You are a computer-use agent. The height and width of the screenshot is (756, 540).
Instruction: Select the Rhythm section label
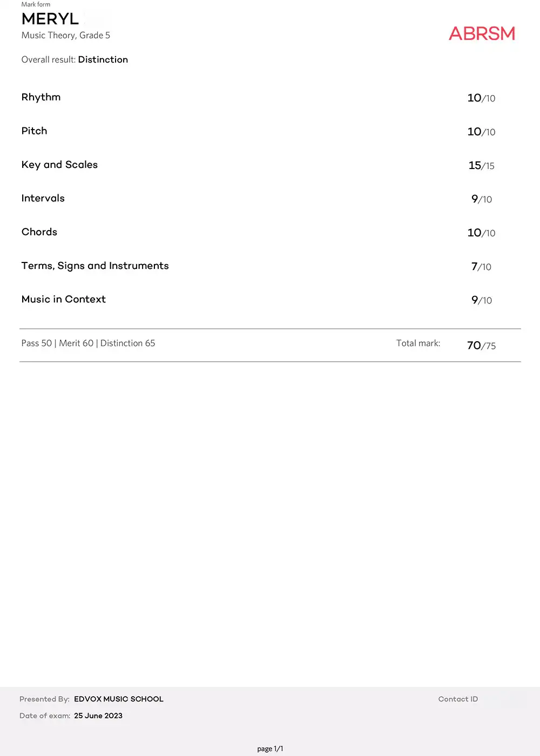(41, 97)
